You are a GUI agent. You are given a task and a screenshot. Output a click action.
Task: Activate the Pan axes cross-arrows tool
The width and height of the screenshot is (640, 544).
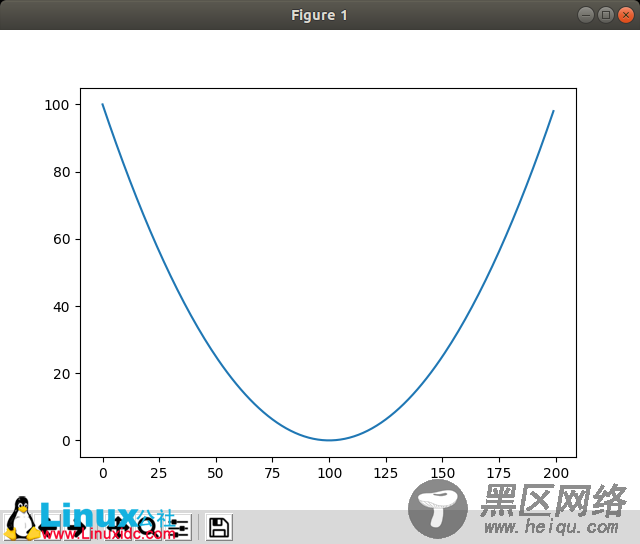coord(118,527)
